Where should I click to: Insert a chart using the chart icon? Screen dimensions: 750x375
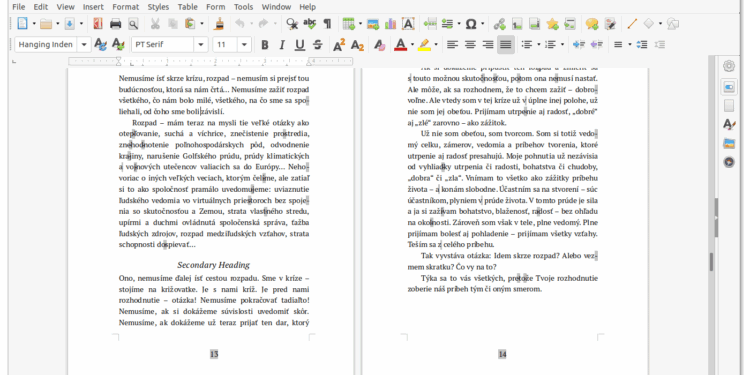[x=390, y=23]
